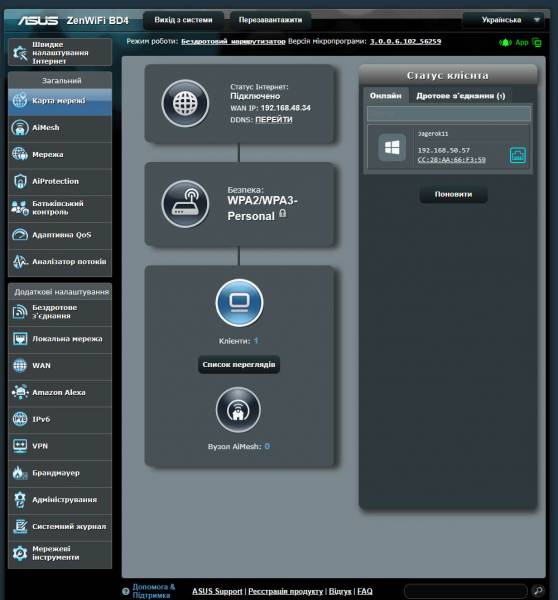Open the Адаптивна QoS gauge icon
Viewport: 558px width, 600px height.
tap(20, 235)
